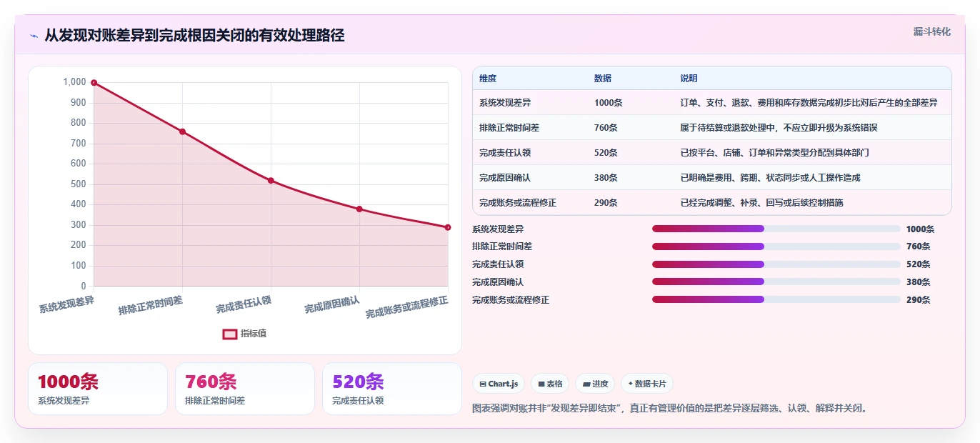Click the 完成责任认领 cell in the table
The height and width of the screenshot is (443, 980).
tap(505, 153)
